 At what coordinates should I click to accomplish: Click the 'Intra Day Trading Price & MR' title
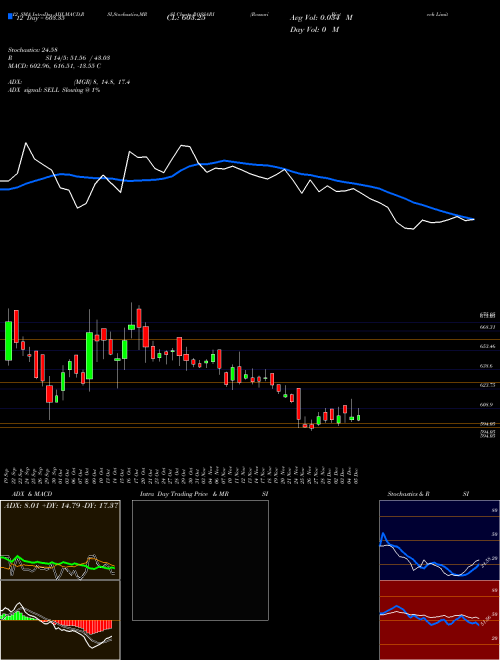click(184, 494)
